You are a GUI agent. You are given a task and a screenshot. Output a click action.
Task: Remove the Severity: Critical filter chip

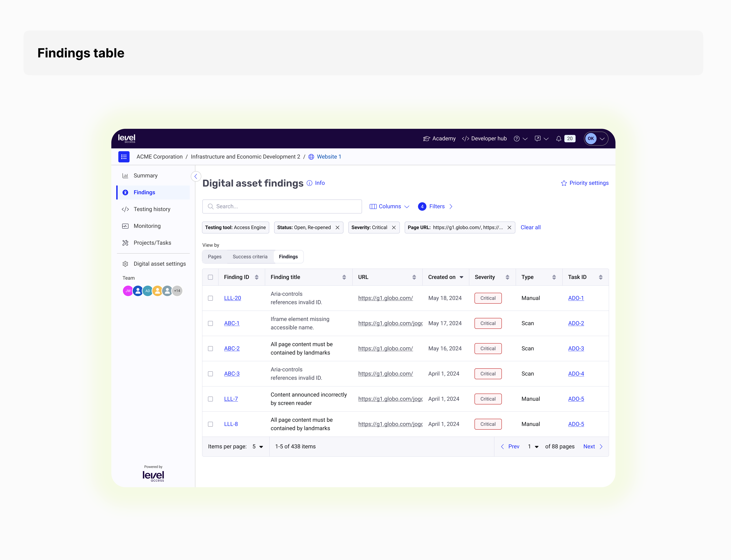(394, 227)
